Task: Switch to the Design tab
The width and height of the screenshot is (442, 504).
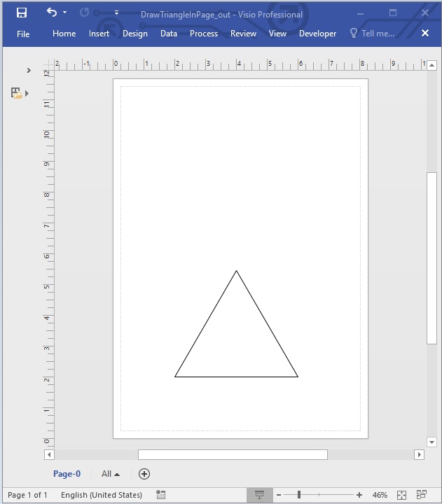Action: [x=134, y=34]
